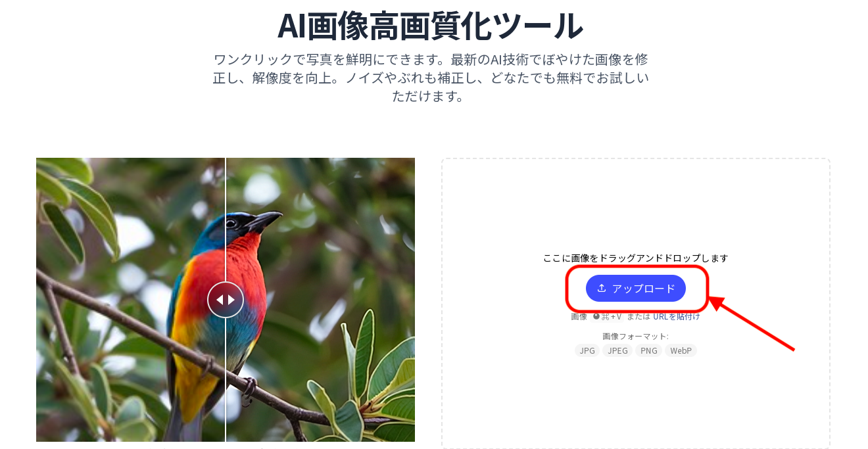Click the upload arrow icon inside the button
Viewport: 868px width, 449px height.
pyautogui.click(x=601, y=288)
